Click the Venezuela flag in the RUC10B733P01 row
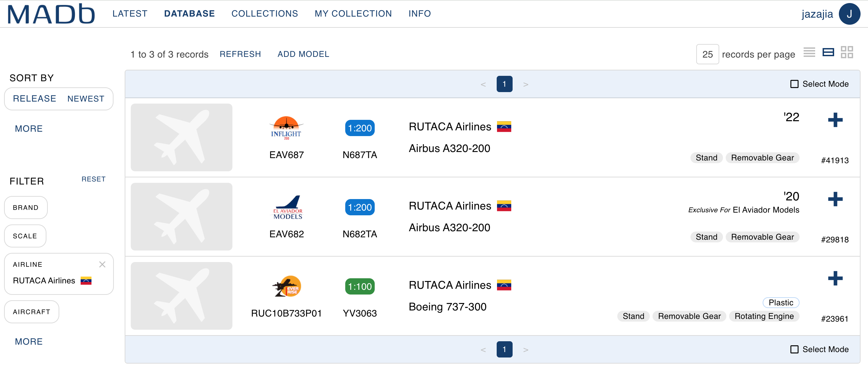Viewport: 868px width, 369px height. coord(504,285)
